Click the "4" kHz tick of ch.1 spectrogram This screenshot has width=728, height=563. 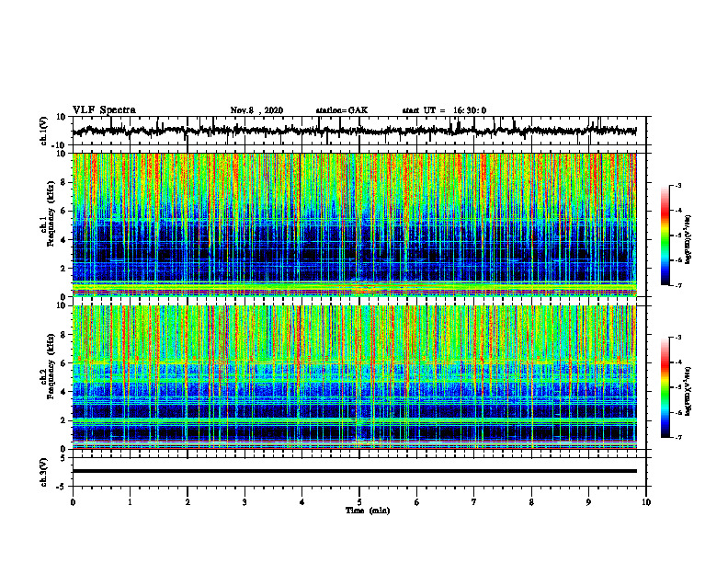point(64,240)
